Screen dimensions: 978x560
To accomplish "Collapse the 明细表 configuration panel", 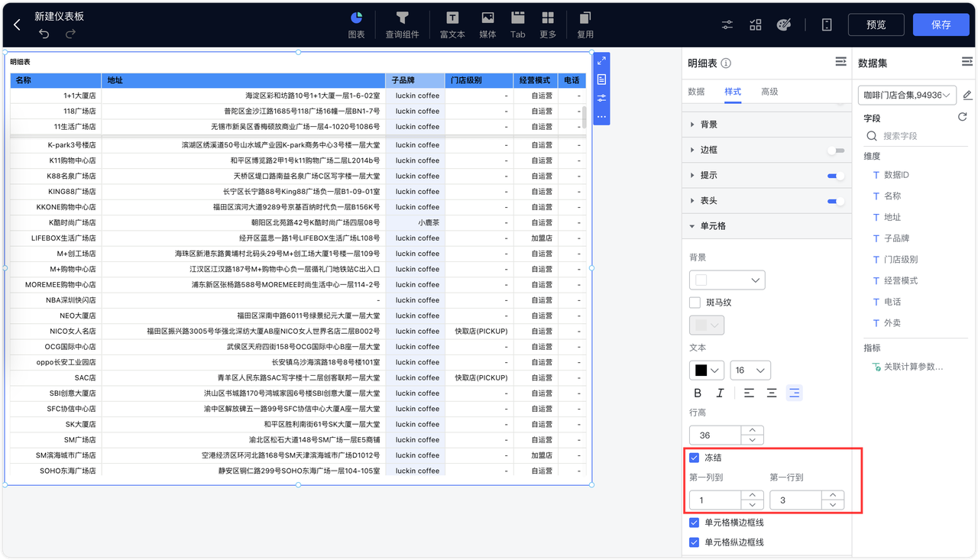I will pos(840,62).
